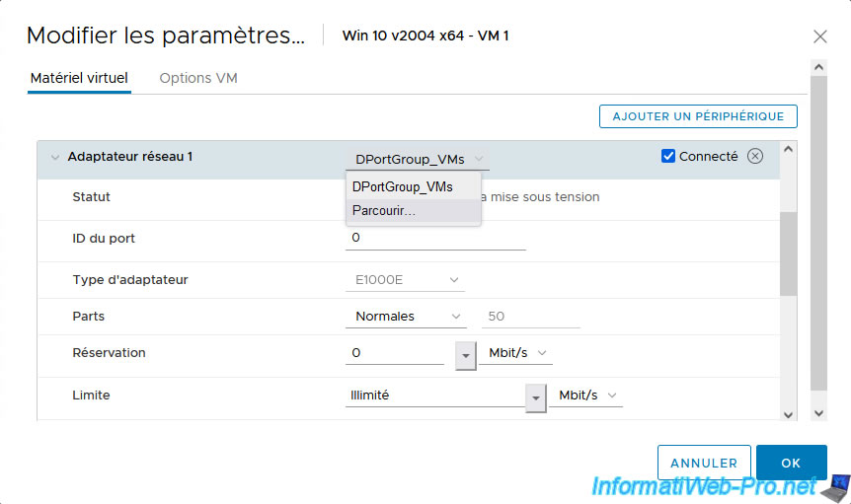Open the Limite Illimité dropdown arrow
The image size is (851, 504).
[x=536, y=396]
